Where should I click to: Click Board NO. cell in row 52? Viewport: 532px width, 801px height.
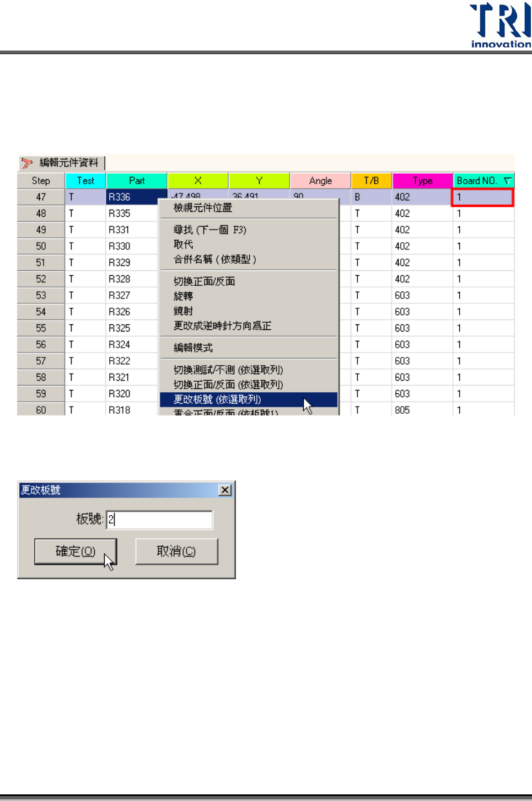(483, 279)
